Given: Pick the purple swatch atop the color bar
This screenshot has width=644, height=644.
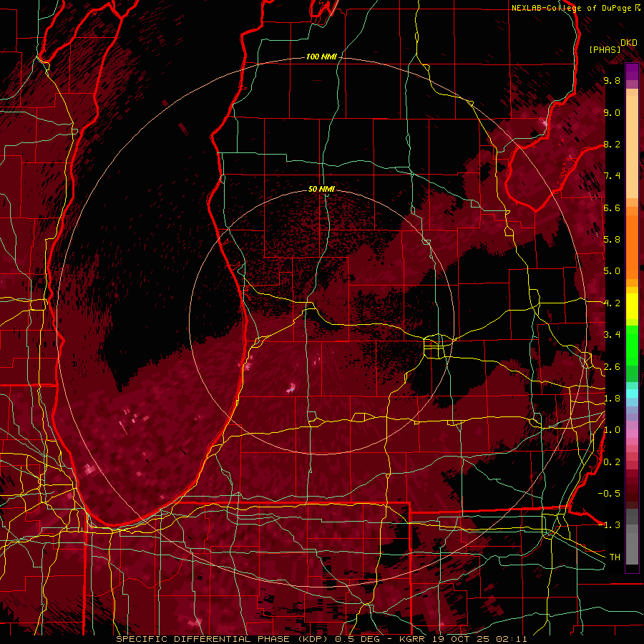Looking at the screenshot, I should tap(632, 72).
